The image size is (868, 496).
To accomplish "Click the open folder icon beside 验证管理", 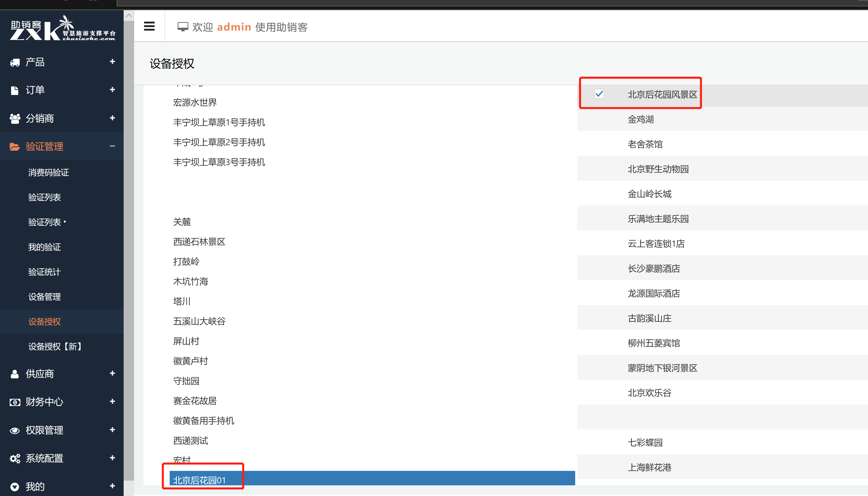I will [x=15, y=147].
